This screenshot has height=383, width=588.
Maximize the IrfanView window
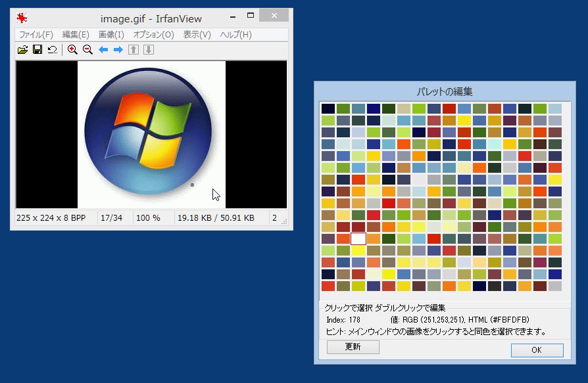point(251,16)
